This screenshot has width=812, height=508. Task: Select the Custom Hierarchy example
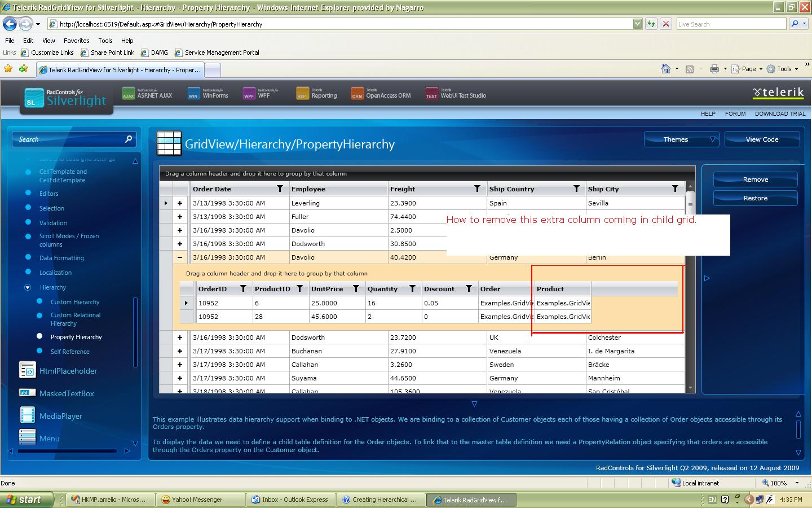tap(74, 302)
